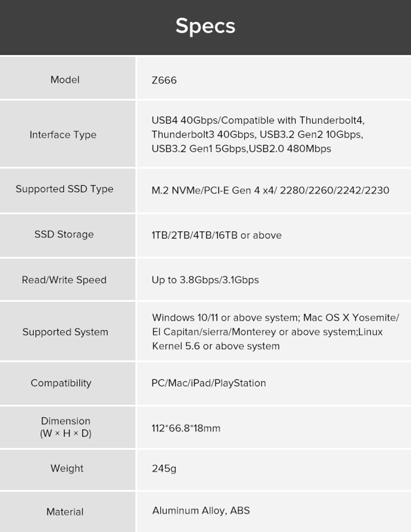Select the 1TB/2TB/4TB/16TB storage value
The height and width of the screenshot is (532, 411).
(x=216, y=235)
